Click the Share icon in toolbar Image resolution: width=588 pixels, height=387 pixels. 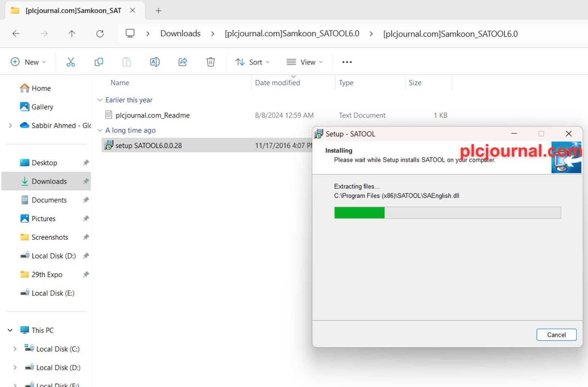183,62
